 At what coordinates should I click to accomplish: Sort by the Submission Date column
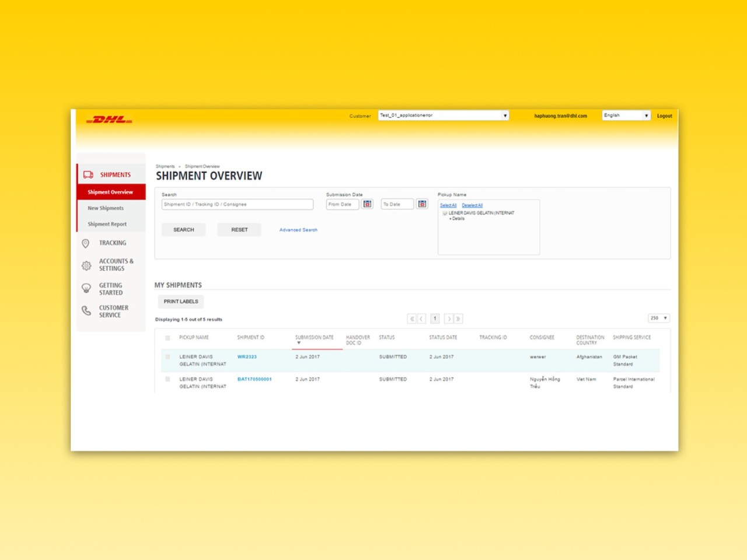click(315, 339)
